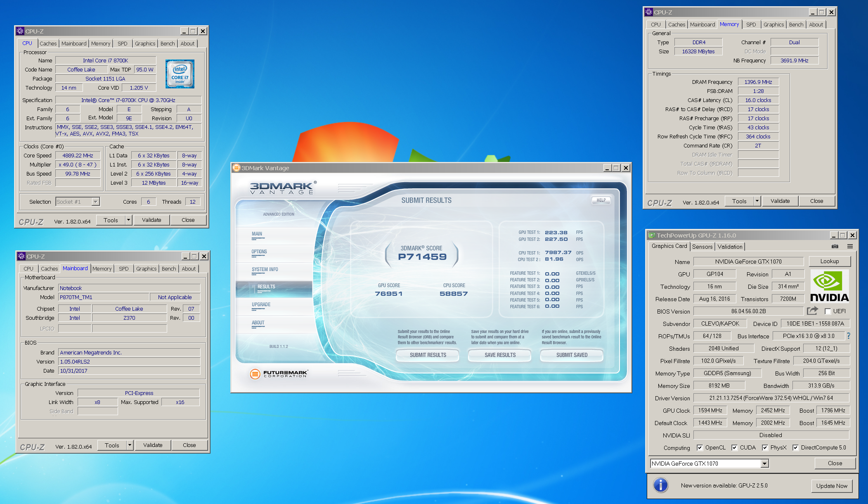The width and height of the screenshot is (868, 504).
Task: Click the Memory Size value 16328 MBytes
Action: tap(698, 51)
